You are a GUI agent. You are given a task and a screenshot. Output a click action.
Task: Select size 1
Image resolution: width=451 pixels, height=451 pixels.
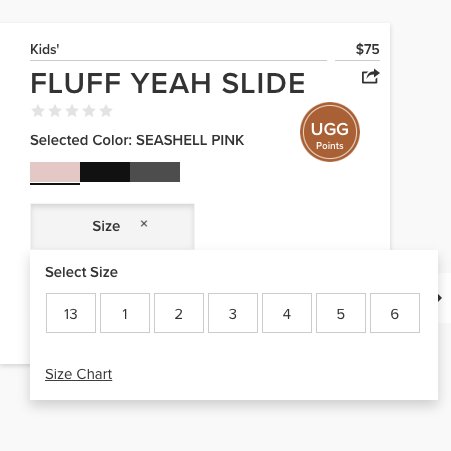pyautogui.click(x=125, y=313)
